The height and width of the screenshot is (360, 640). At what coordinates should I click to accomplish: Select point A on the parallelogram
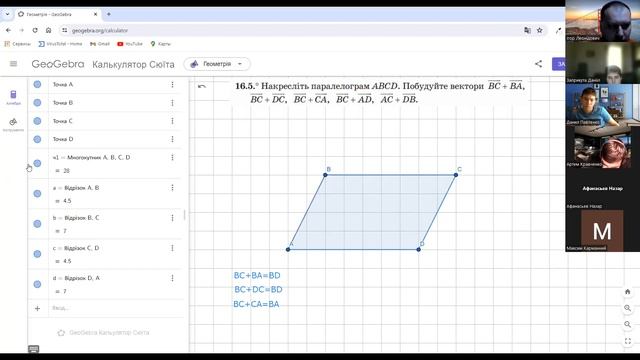(x=288, y=249)
